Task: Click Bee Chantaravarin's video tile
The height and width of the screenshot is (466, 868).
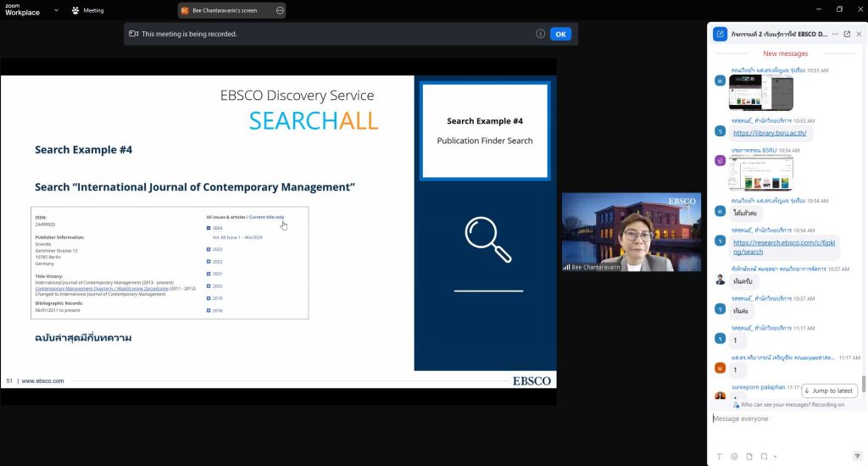Action: click(631, 232)
